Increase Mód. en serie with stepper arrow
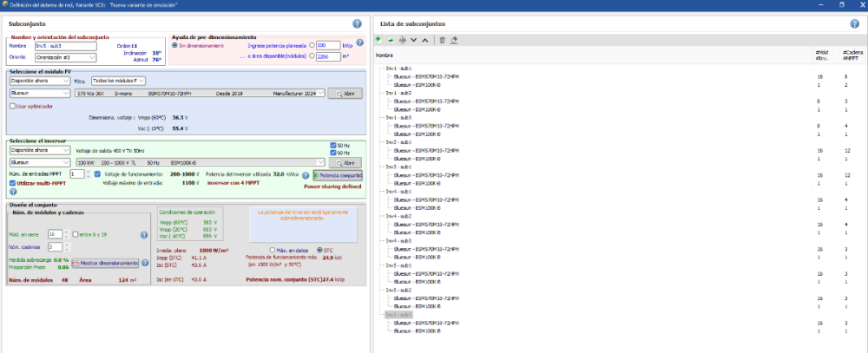This screenshot has height=353, width=868. 64,232
